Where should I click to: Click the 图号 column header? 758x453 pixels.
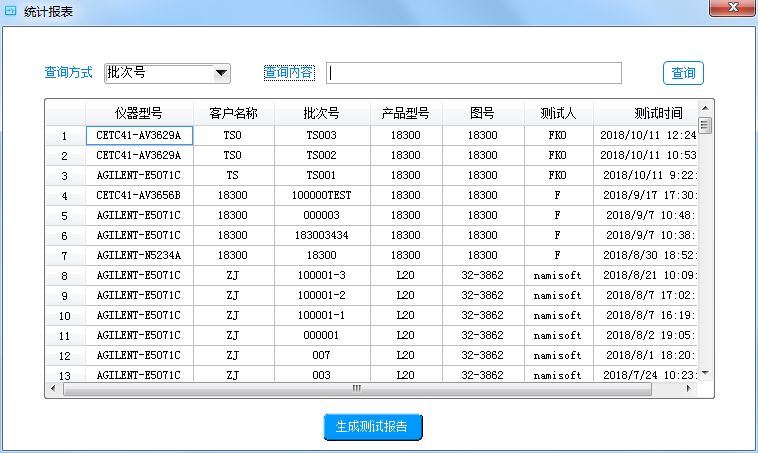[x=483, y=113]
